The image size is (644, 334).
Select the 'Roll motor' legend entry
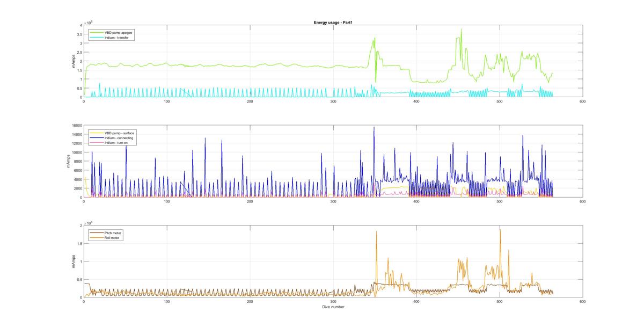[x=113, y=237]
